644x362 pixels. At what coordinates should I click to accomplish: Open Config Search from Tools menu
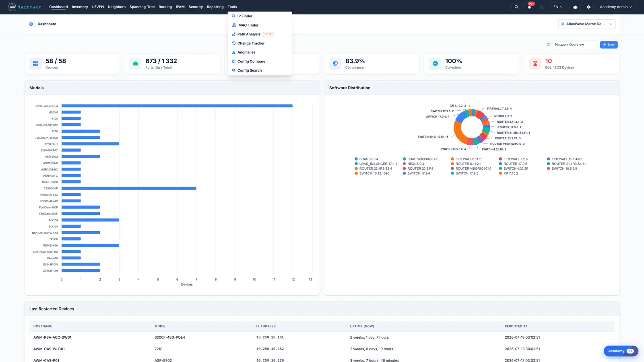(260, 70)
